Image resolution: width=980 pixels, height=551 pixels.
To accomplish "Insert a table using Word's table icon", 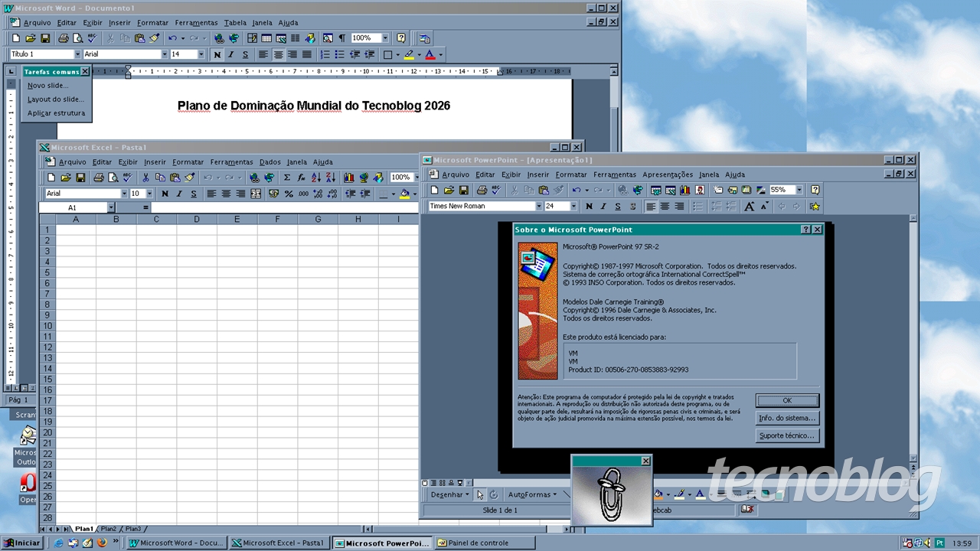I will [266, 38].
